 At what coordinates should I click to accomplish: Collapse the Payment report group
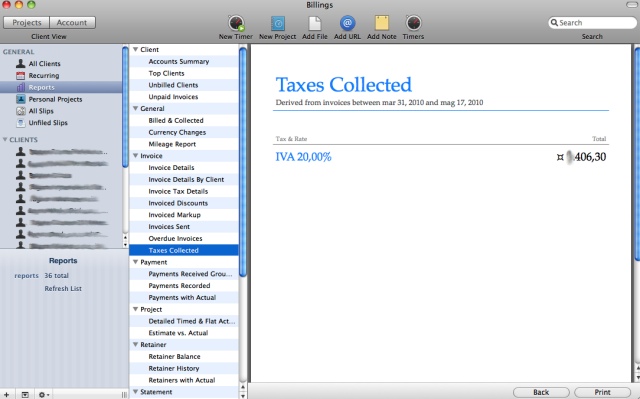pyautogui.click(x=136, y=262)
